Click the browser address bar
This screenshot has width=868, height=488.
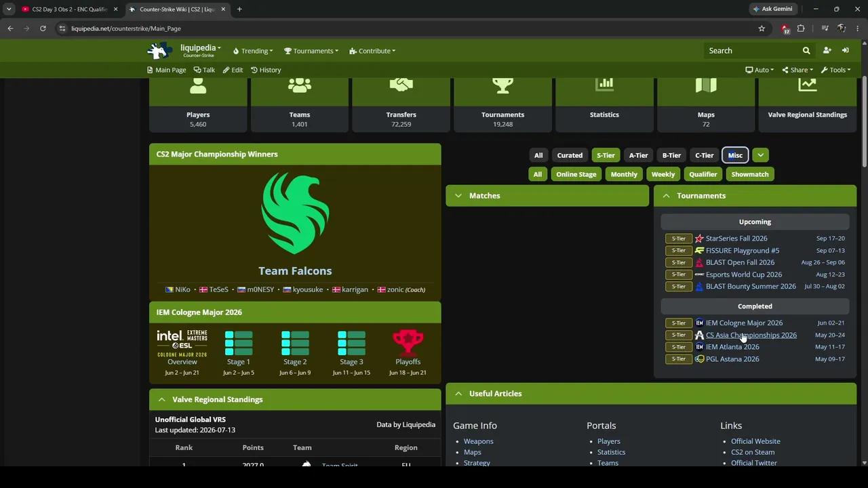[407, 28]
